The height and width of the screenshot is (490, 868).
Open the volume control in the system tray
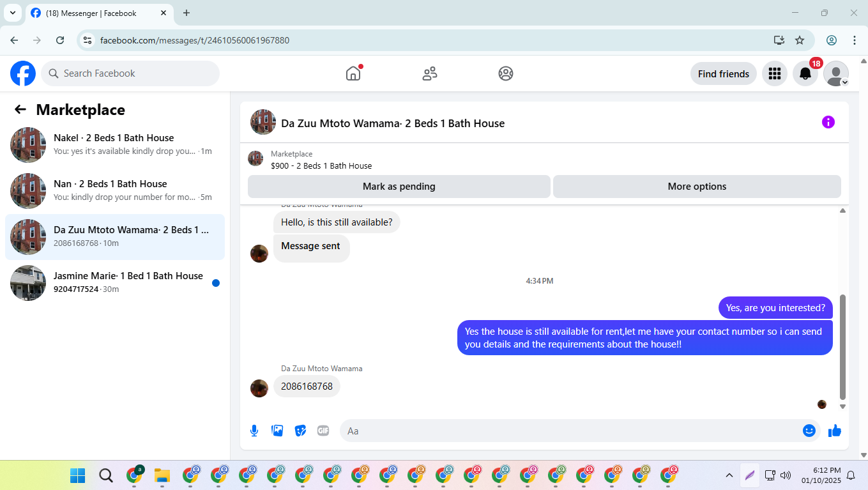tap(786, 475)
